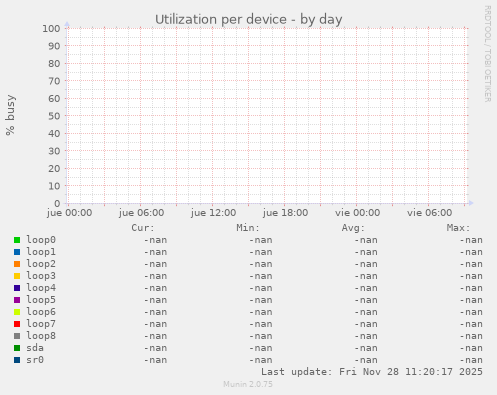
Task: Click the dark blue loop4 swatch
Action: tap(17, 288)
